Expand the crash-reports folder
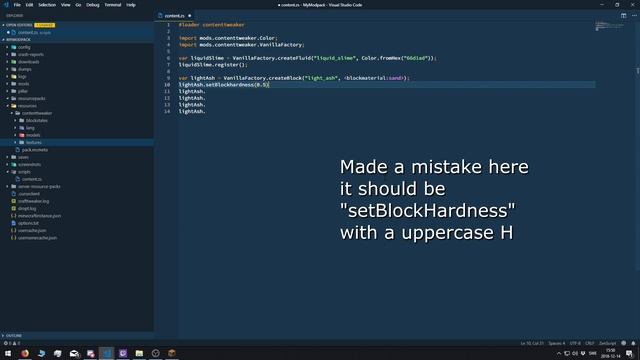Image resolution: width=640 pixels, height=360 pixels. 31,54
